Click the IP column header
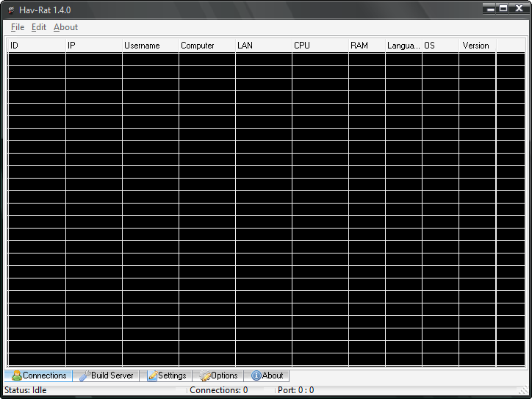The height and width of the screenshot is (399, 532). [93, 46]
